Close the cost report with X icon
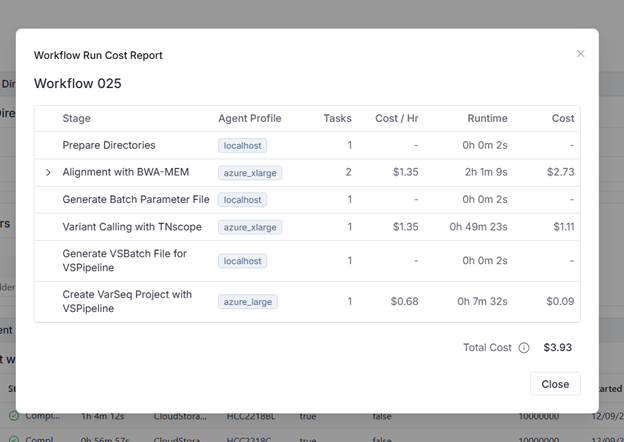This screenshot has height=442, width=624. [x=580, y=54]
